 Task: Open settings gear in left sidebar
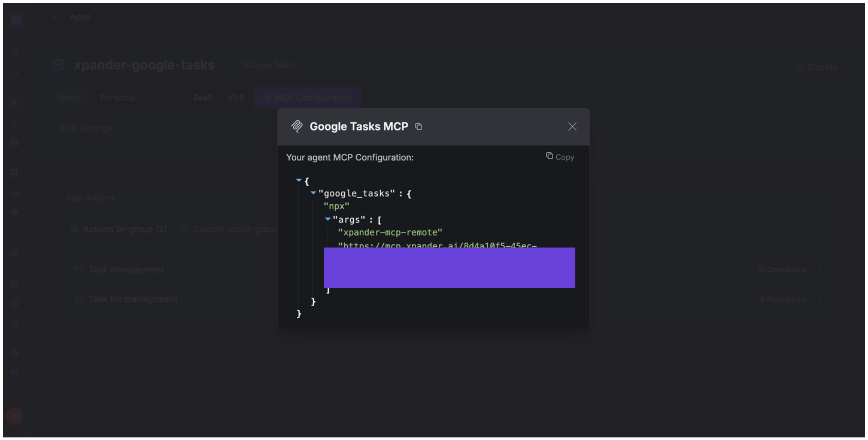(15, 284)
